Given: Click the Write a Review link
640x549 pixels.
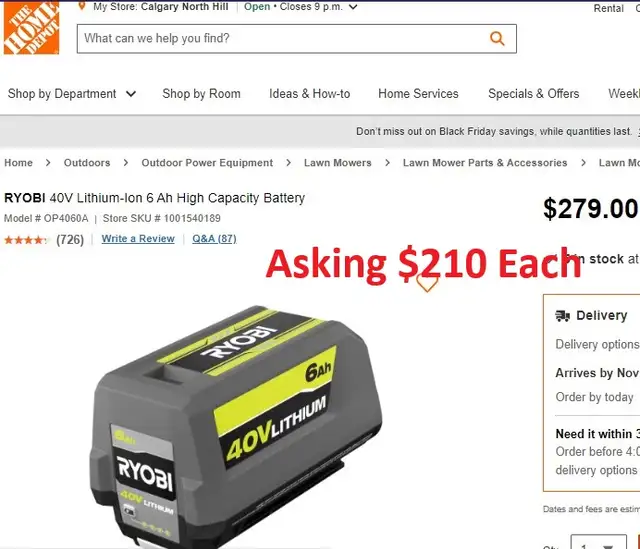Looking at the screenshot, I should (138, 239).
